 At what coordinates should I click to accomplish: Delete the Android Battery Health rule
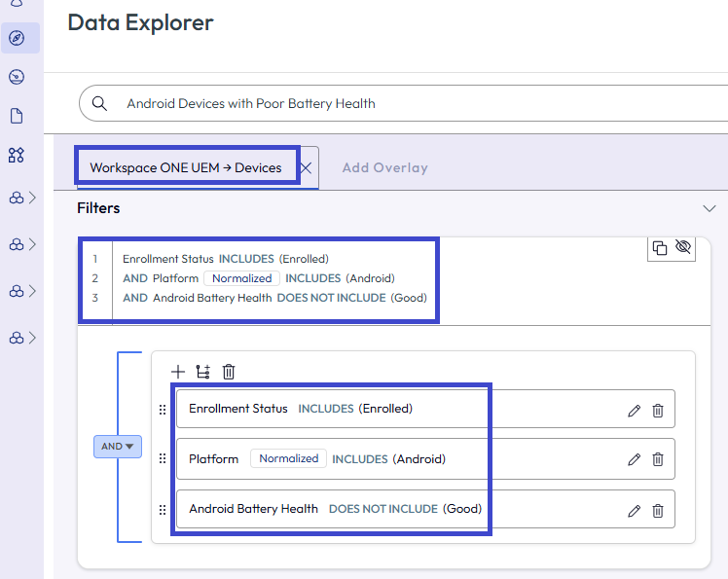click(x=658, y=511)
